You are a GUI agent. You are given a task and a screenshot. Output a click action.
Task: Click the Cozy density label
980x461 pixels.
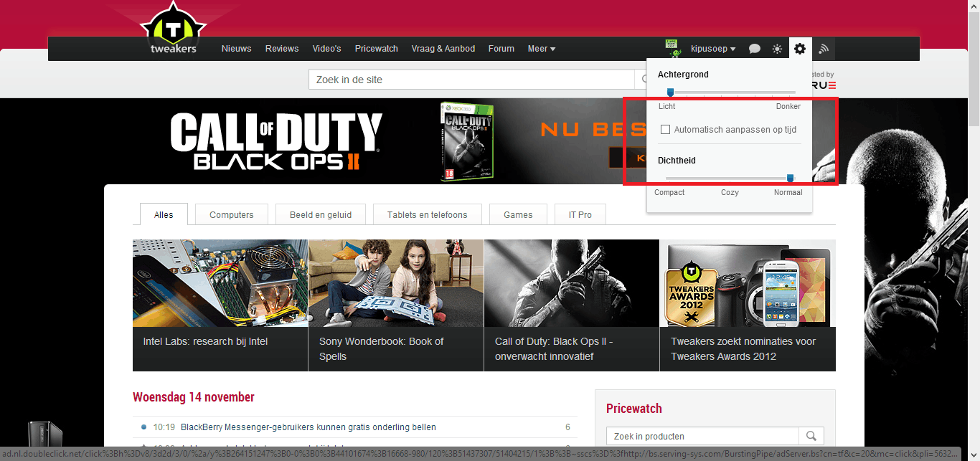coord(730,192)
